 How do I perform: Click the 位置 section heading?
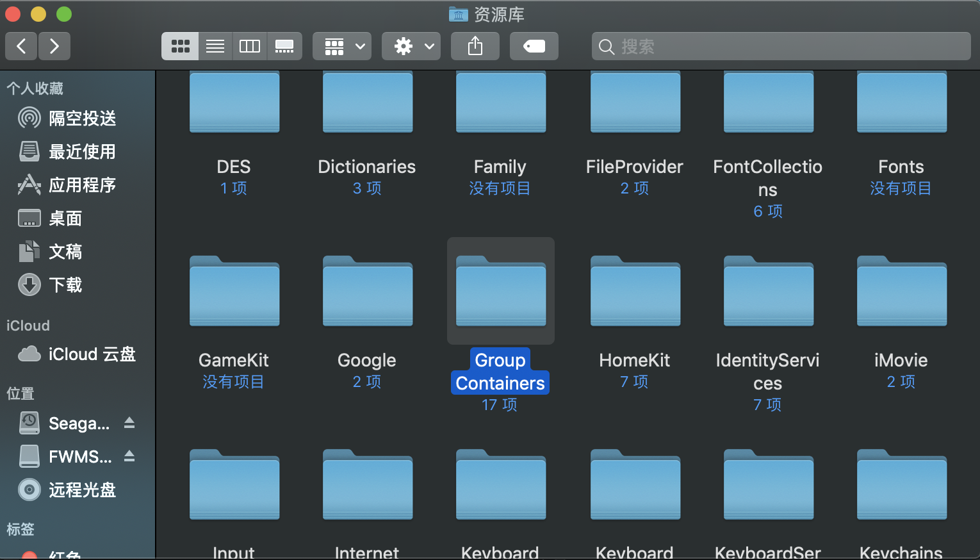click(x=20, y=393)
